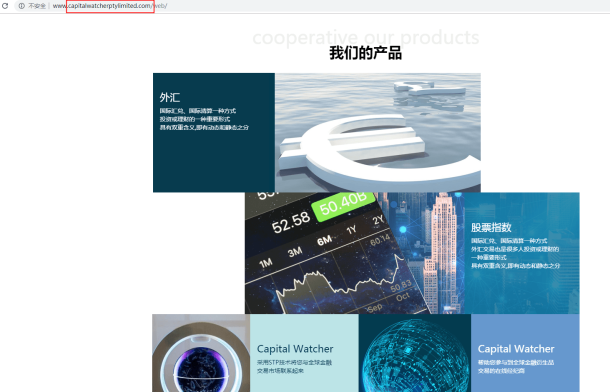This screenshot has height=392, width=610.
Task: Open the 股票指数 product panel
Action: tap(522, 253)
